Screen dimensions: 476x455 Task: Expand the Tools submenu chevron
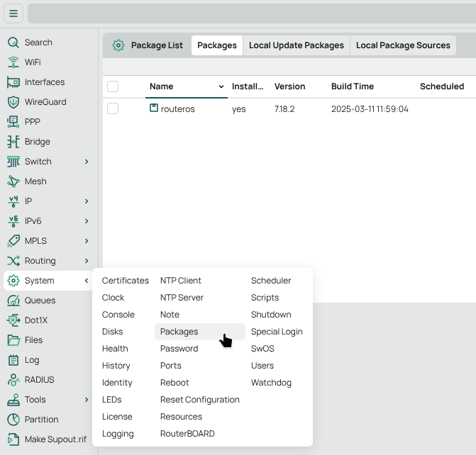(x=87, y=400)
